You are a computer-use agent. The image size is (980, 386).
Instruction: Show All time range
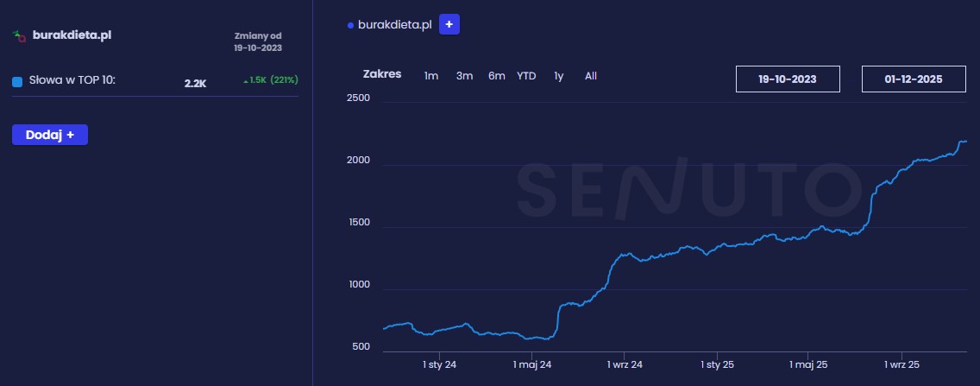(591, 76)
